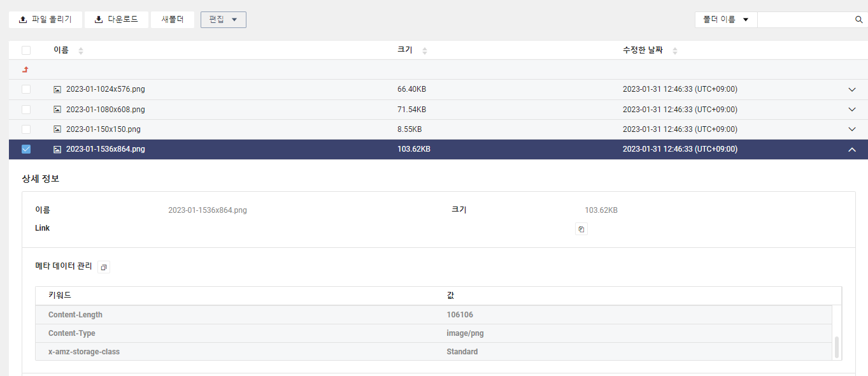
Task: Navigate up to parent folder arrow
Action: (x=25, y=69)
